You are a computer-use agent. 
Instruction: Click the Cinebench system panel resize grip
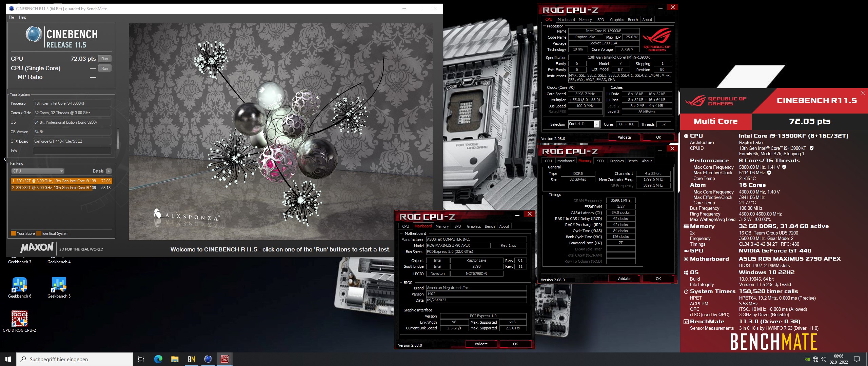[118, 139]
